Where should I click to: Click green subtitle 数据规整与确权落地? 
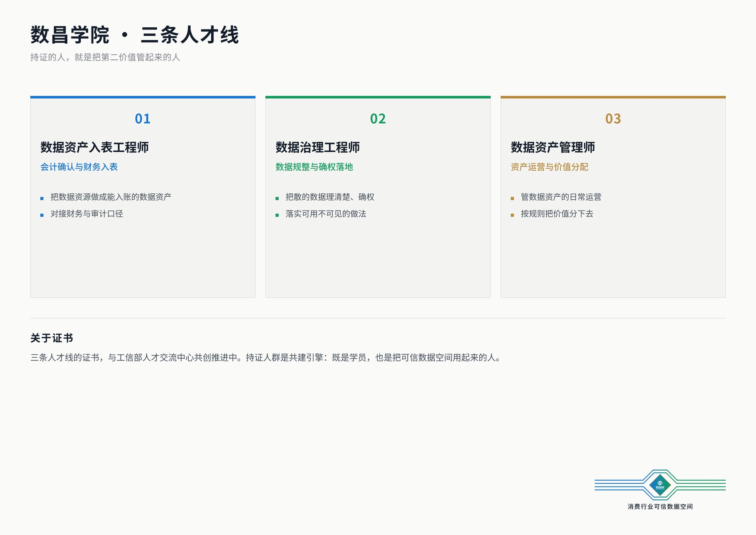click(x=314, y=167)
